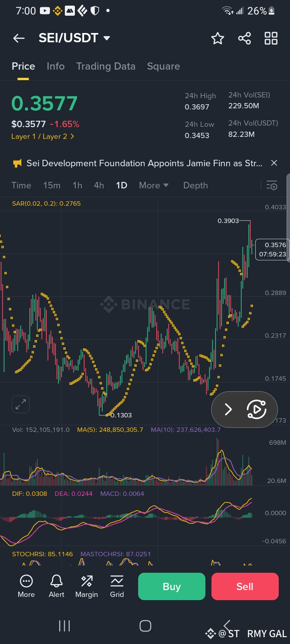The width and height of the screenshot is (290, 644).
Task: Tap the red Sell button
Action: [x=245, y=586]
